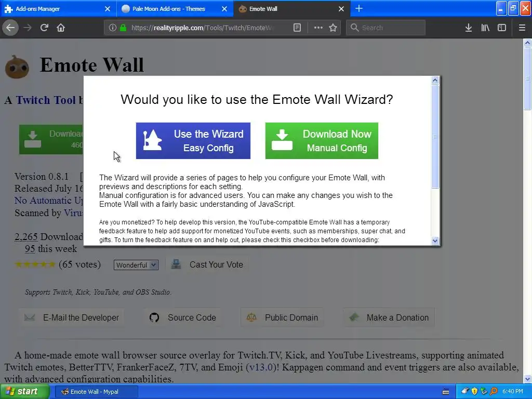Open the Wonderful rating dropdown

point(136,265)
